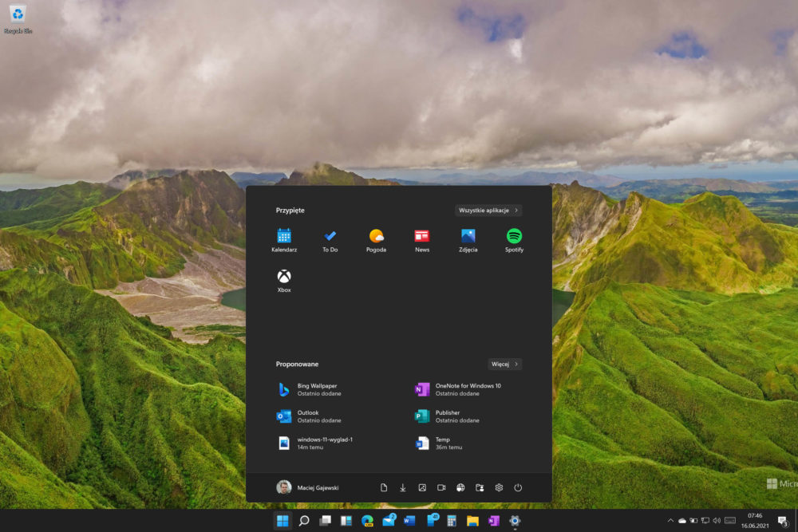Viewport: 798px width, 532px height.
Task: Launch the Zdjęcia photos app
Action: click(x=468, y=241)
